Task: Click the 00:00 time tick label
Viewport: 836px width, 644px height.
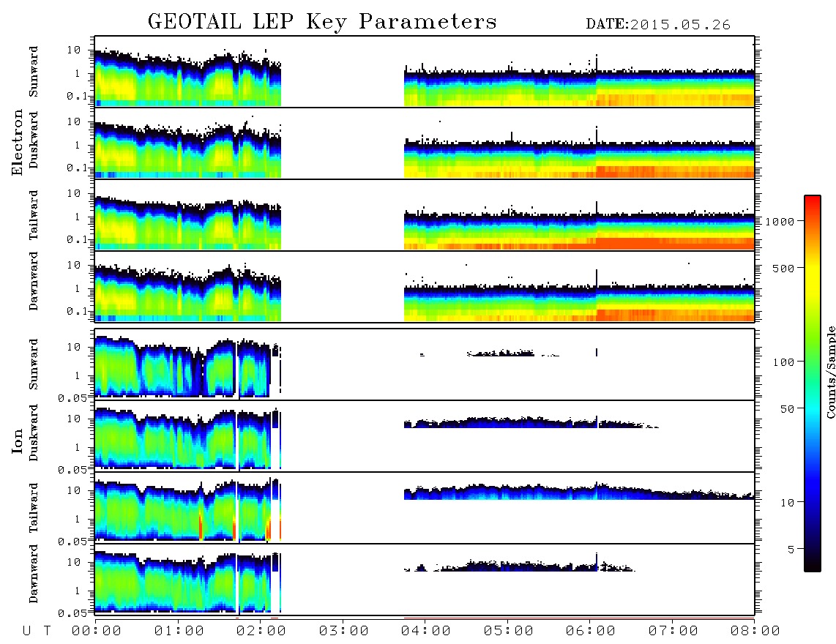Action: point(97,631)
